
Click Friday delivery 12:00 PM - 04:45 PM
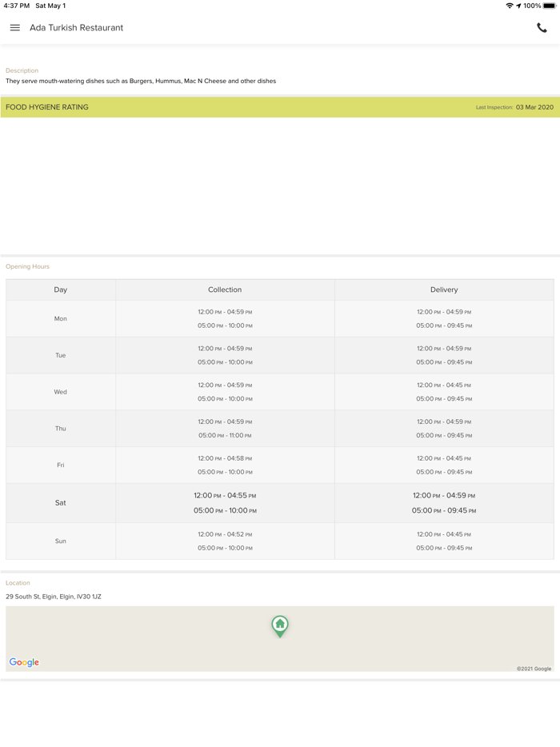pyautogui.click(x=444, y=458)
